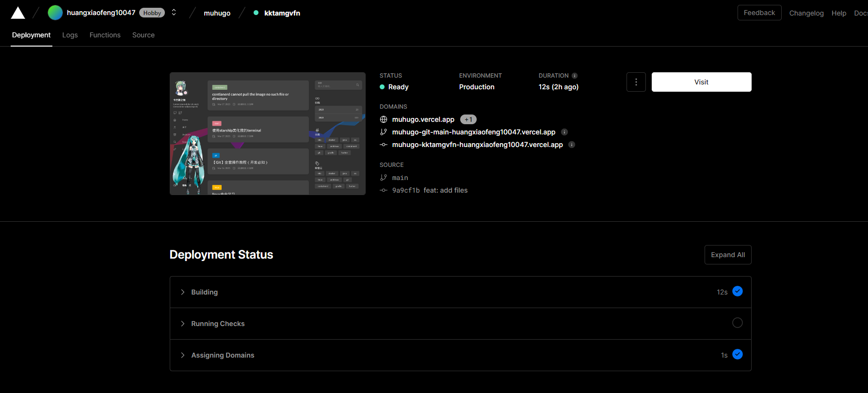Click the commit icon beside 9a9cf1b
Screen dimensions: 868x393
coord(384,190)
